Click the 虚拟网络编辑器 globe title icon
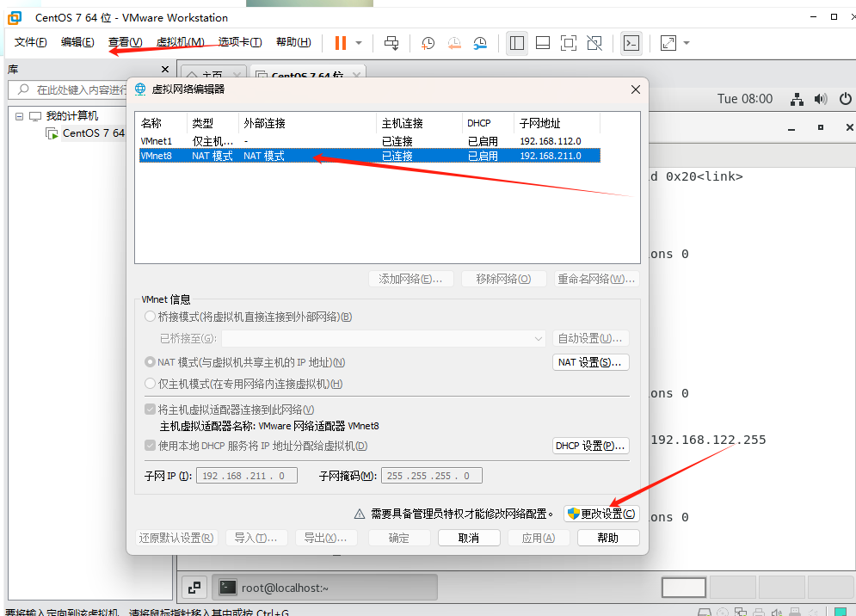 (x=140, y=89)
